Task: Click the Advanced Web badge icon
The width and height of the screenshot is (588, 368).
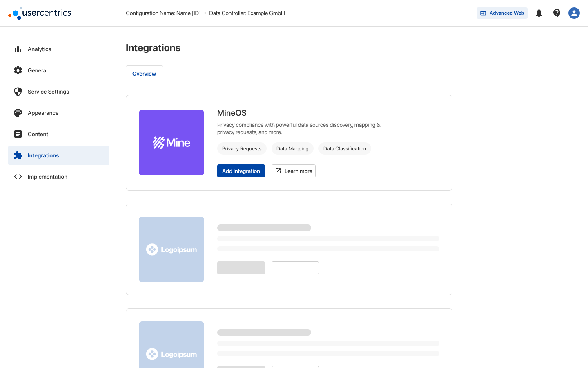Action: click(x=483, y=13)
